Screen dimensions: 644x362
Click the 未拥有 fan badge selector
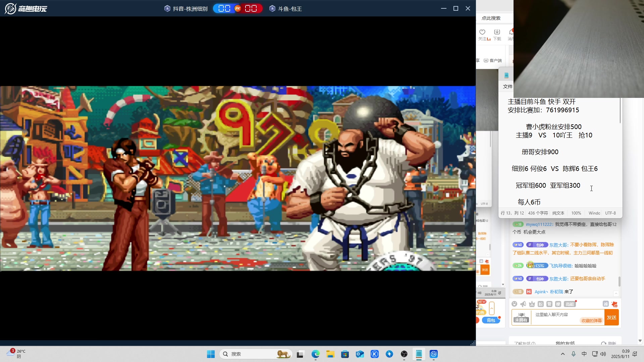pos(521,317)
